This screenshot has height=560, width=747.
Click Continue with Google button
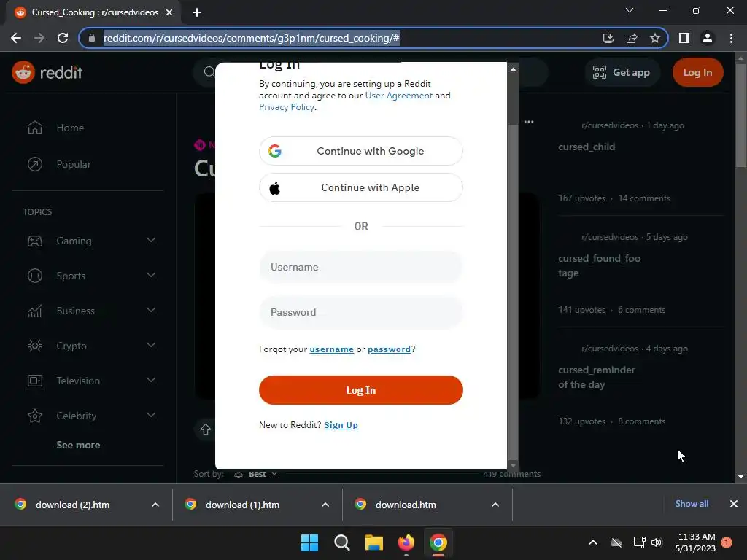(360, 151)
